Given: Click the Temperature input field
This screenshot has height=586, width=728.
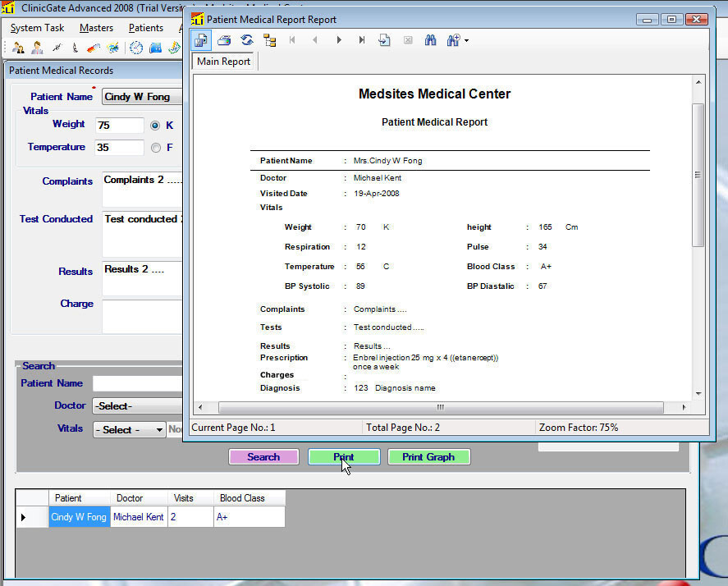Looking at the screenshot, I should (x=119, y=148).
